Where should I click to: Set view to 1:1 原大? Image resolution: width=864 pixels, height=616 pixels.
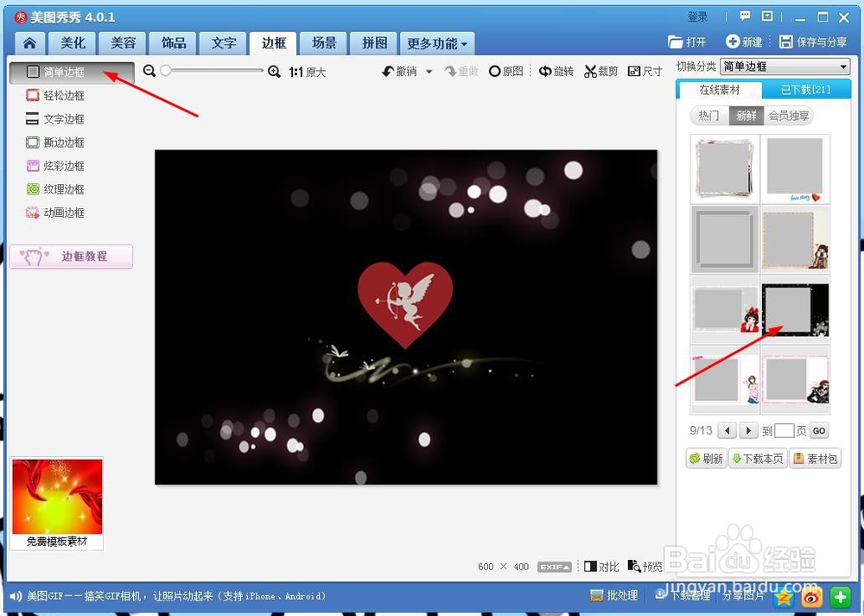click(308, 73)
